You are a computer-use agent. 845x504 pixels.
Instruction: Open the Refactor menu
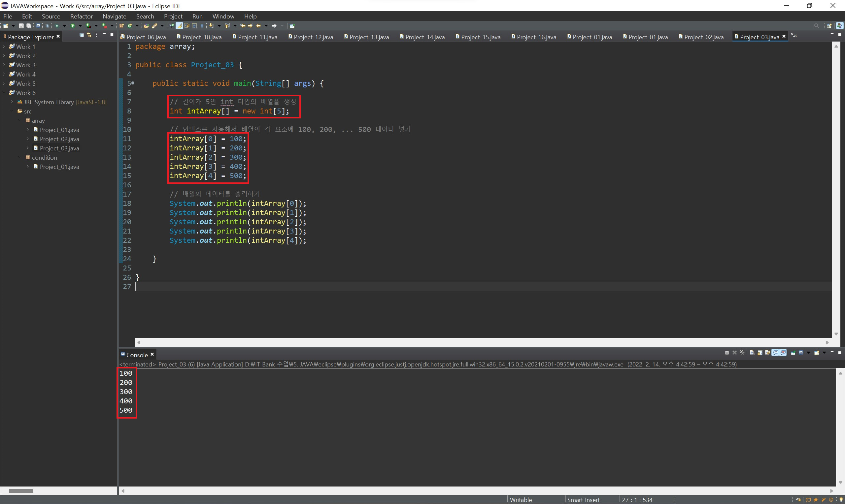(81, 16)
